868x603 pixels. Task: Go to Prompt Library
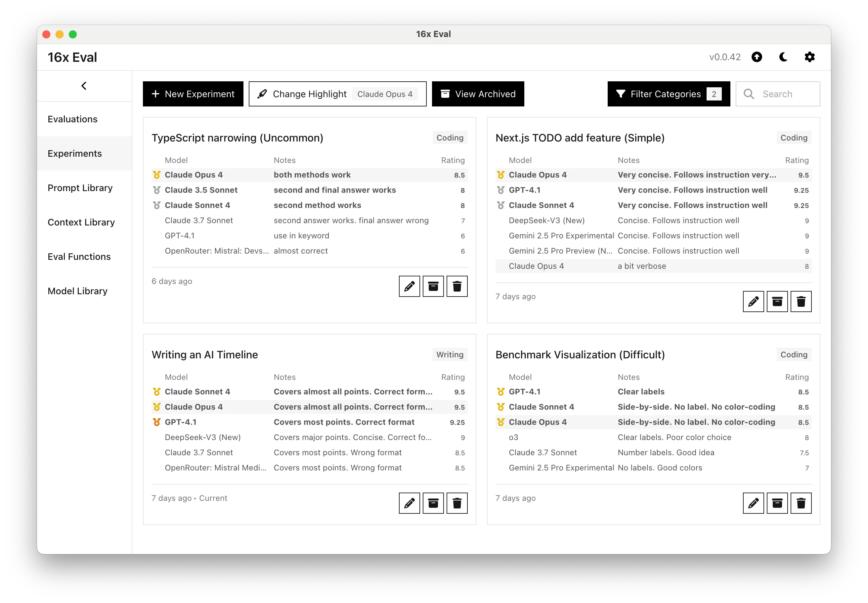click(84, 188)
